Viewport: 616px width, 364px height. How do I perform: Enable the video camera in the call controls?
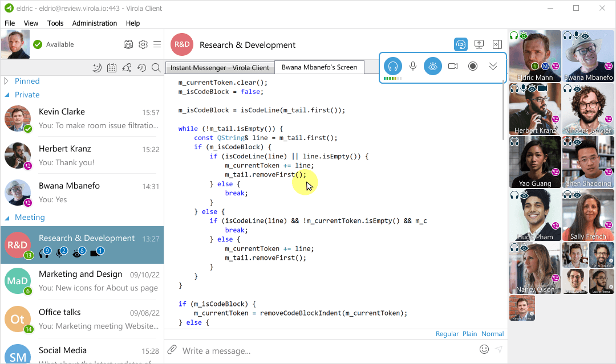(453, 66)
